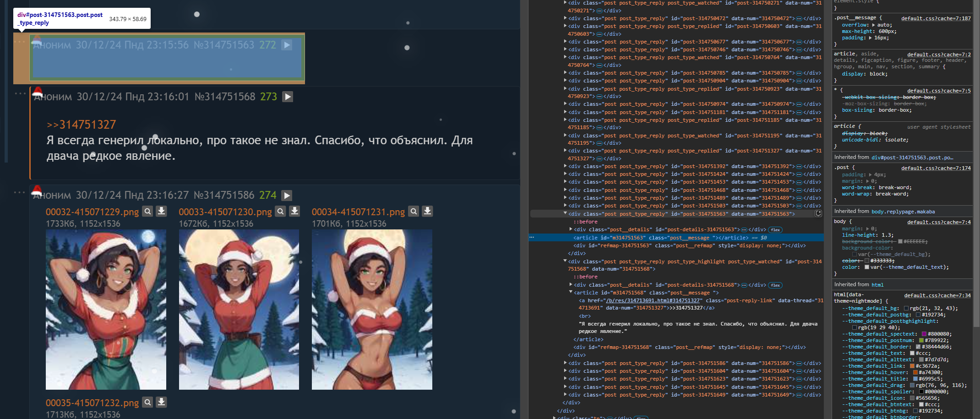The width and height of the screenshot is (980, 419).
Task: Click magnifier icon for 00033-415071230.png
Action: point(281,211)
